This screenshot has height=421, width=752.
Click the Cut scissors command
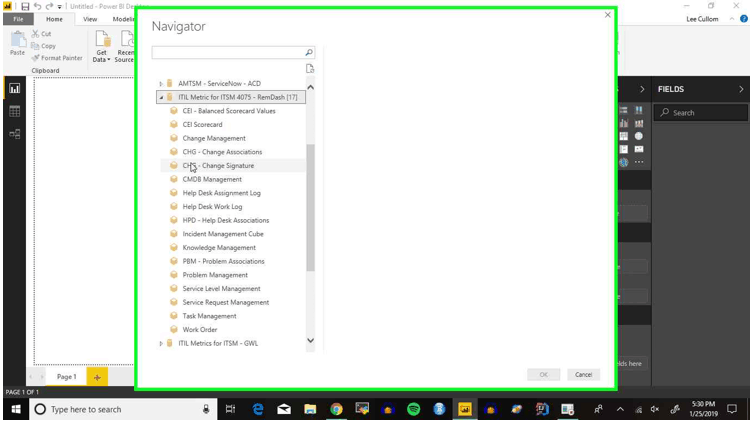42,34
